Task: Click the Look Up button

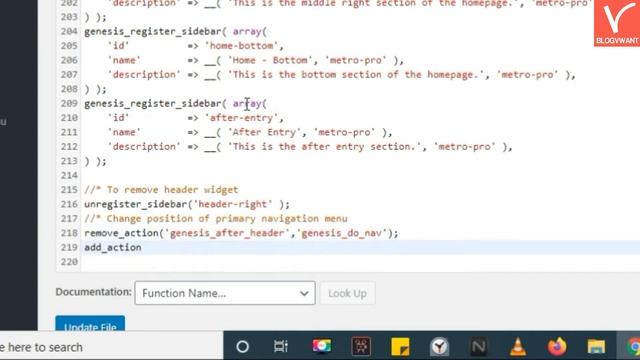Action: click(x=347, y=293)
